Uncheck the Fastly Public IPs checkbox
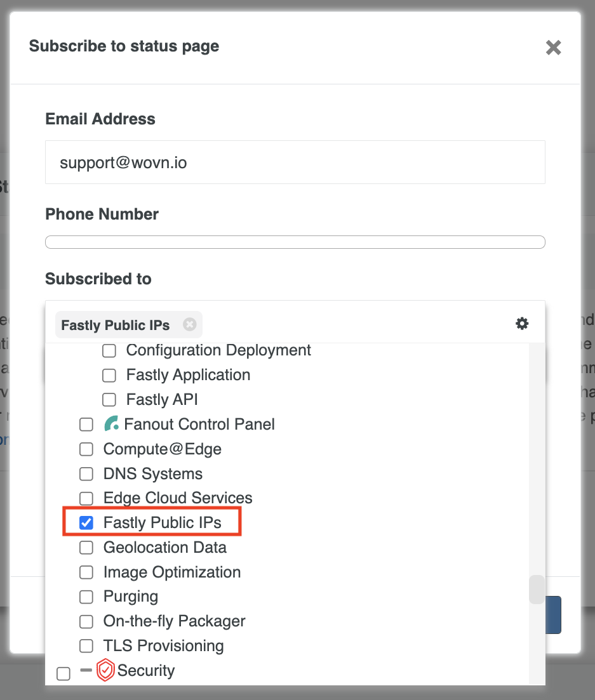595x700 pixels. point(86,523)
